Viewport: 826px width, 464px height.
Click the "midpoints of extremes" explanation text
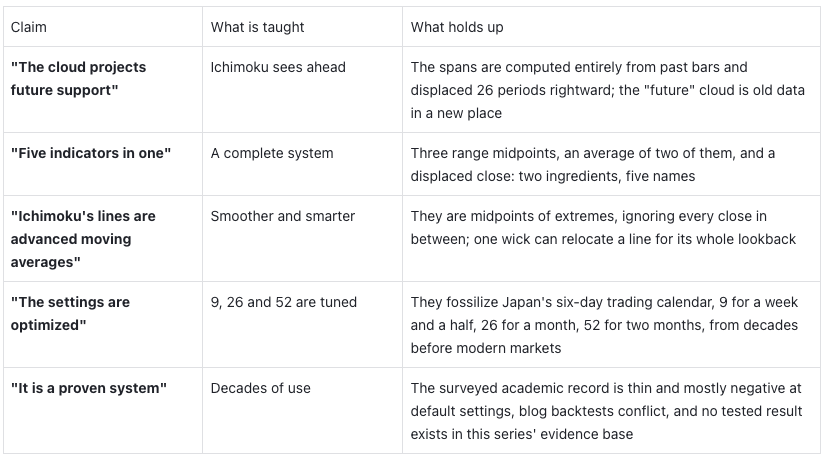point(603,228)
